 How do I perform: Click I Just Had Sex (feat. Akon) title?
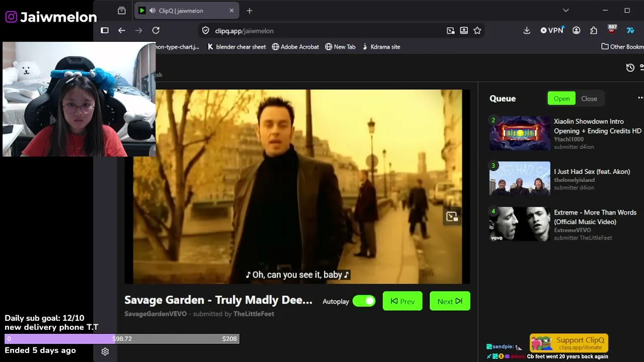coord(592,171)
